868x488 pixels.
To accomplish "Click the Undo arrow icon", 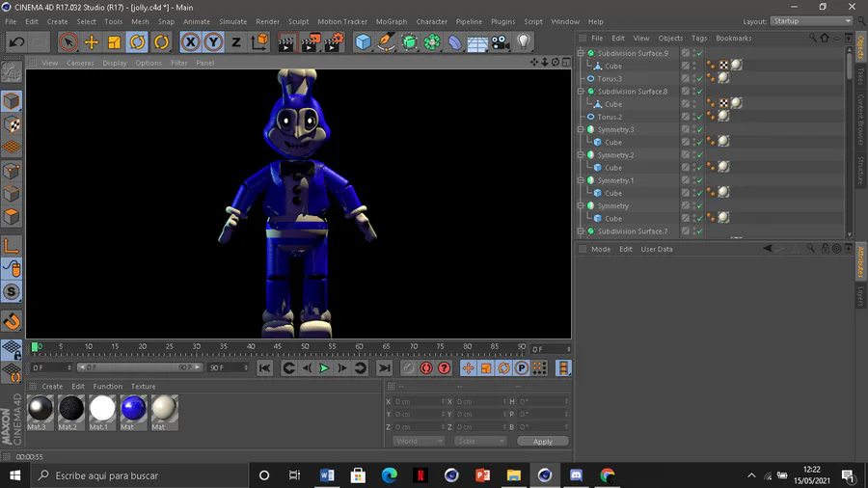I will [x=16, y=42].
